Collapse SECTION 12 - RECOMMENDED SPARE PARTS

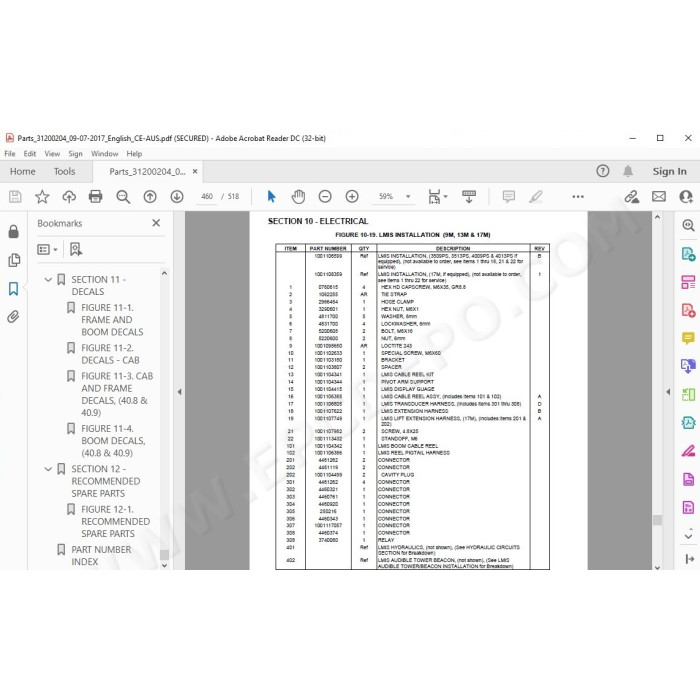(x=48, y=469)
